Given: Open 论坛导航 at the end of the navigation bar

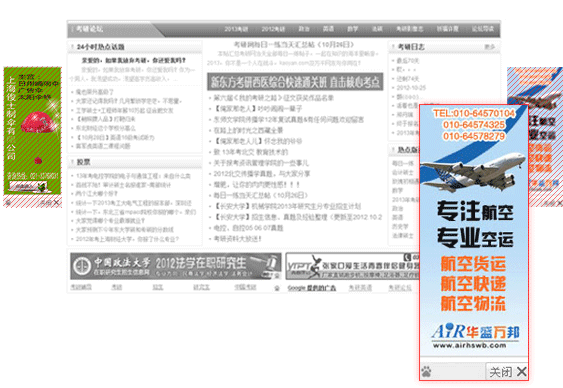Looking at the screenshot, I should point(483,29).
